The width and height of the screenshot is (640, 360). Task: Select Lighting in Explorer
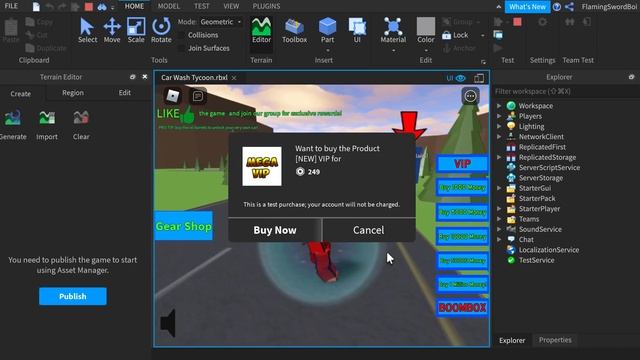(x=531, y=127)
